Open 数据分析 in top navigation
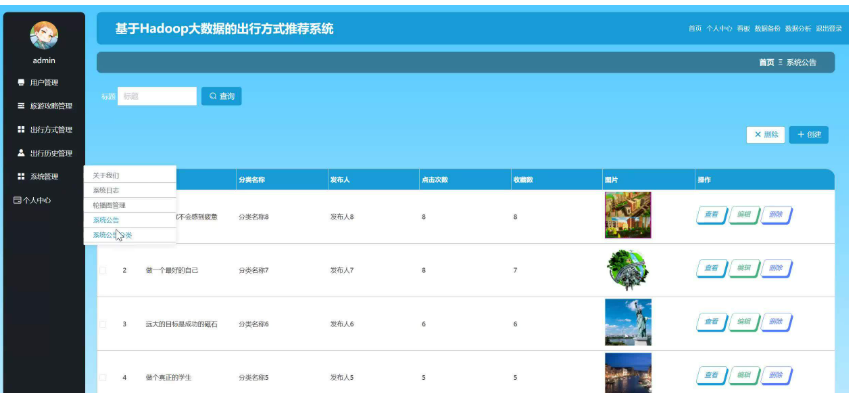The width and height of the screenshot is (849, 393). (798, 29)
